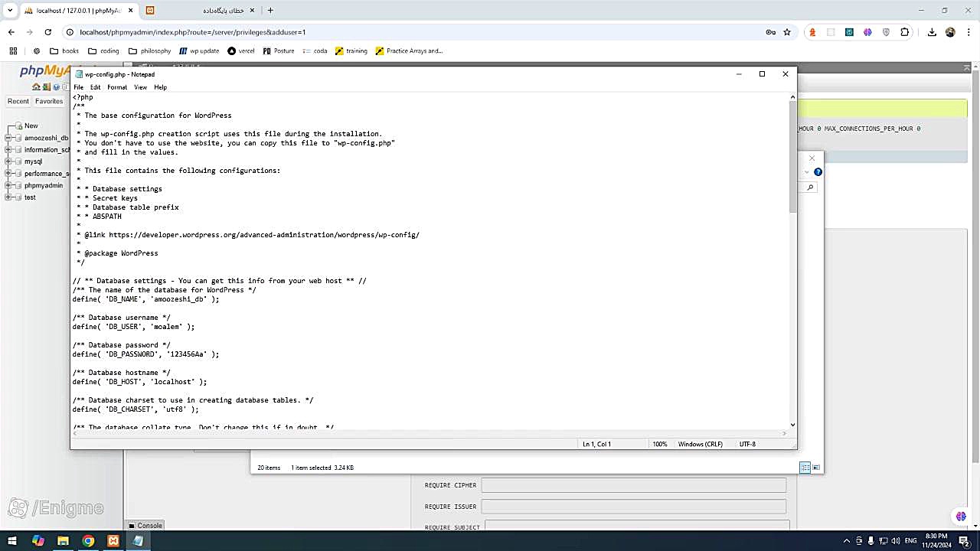Expand the performance_schema database node

click(x=8, y=174)
